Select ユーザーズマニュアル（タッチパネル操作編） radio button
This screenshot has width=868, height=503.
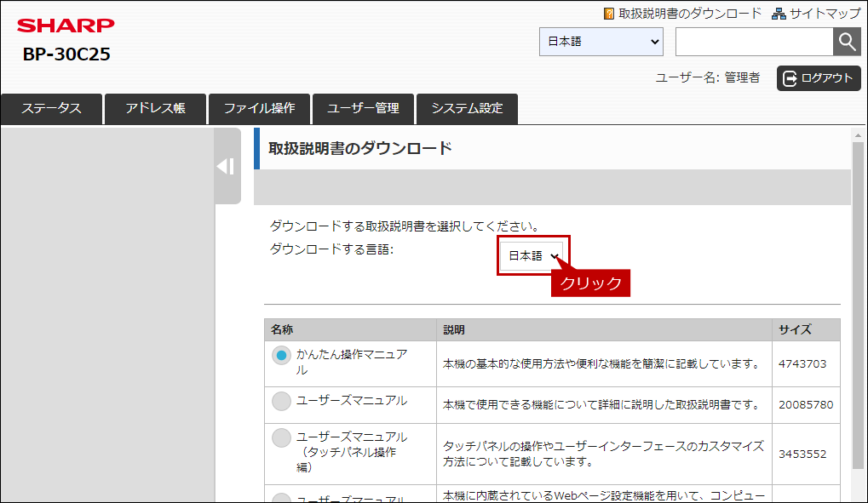click(281, 437)
